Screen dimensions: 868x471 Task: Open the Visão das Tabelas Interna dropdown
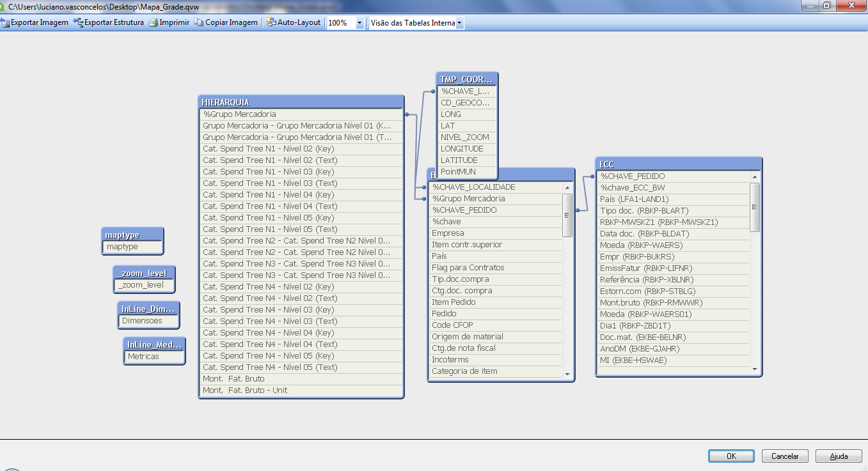460,23
